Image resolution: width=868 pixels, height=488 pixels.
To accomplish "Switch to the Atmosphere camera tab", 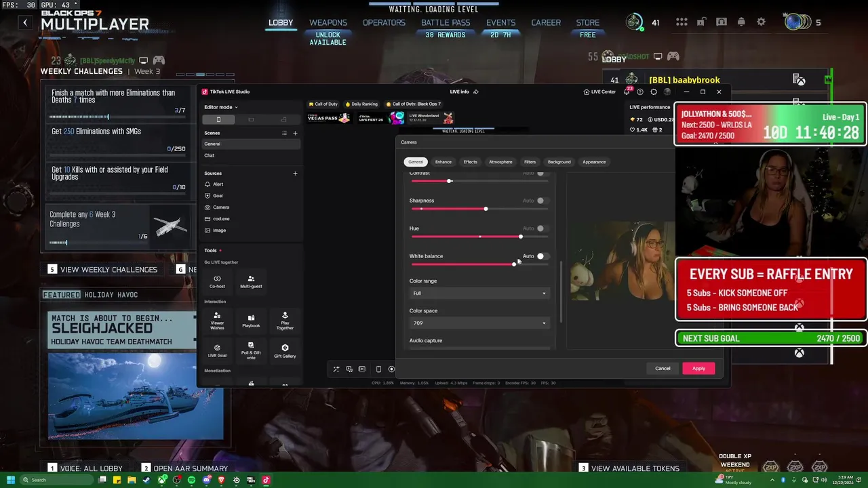I will click(x=500, y=162).
